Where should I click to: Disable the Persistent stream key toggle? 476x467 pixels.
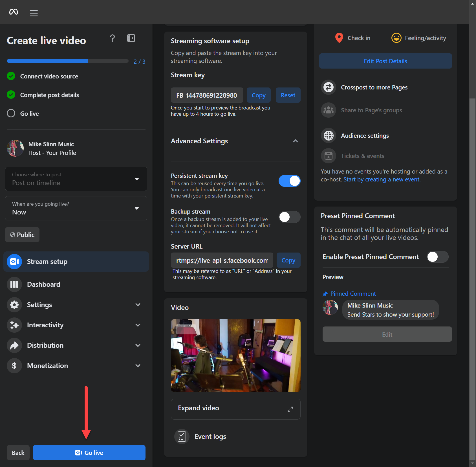click(289, 181)
